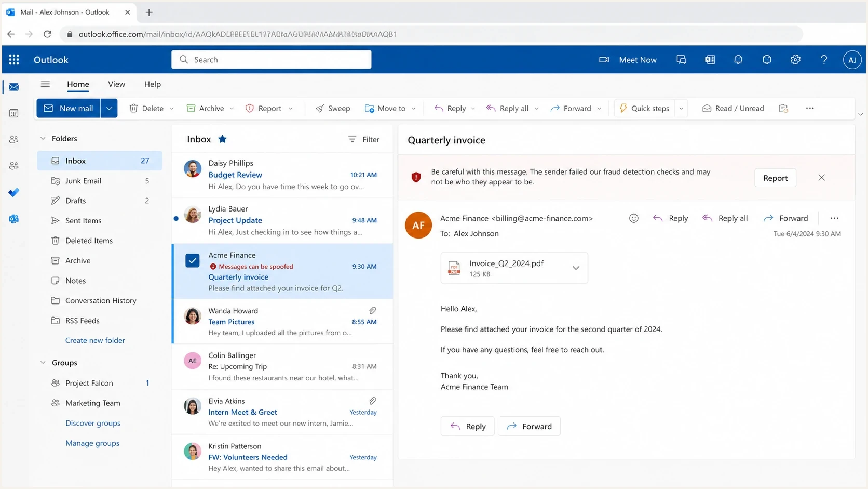
Task: Open Help question mark
Action: [x=824, y=60]
